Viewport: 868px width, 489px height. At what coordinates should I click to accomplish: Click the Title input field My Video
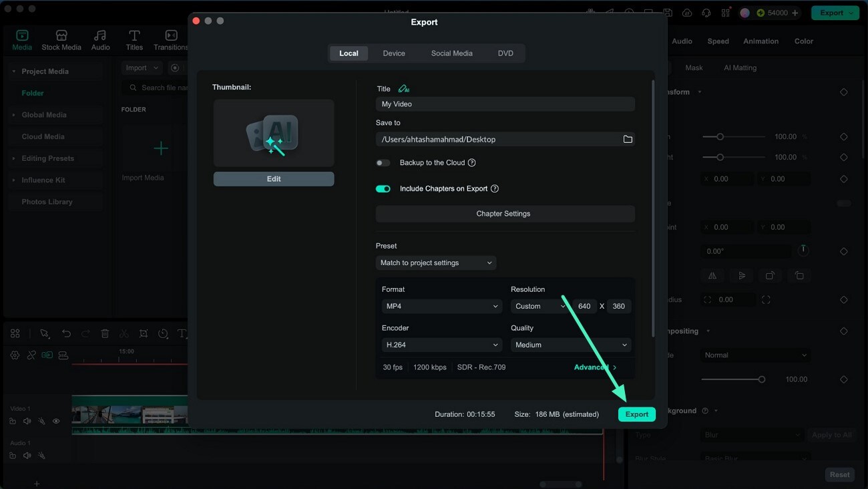(x=505, y=104)
